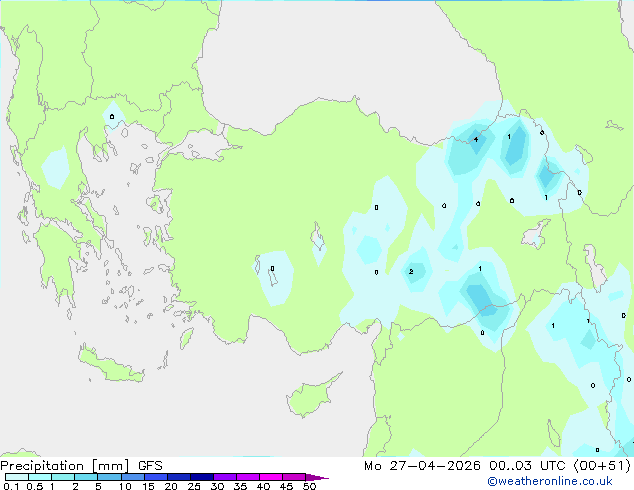Click the "4" precipitation value on the map
The width and height of the screenshot is (634, 490).
[476, 139]
